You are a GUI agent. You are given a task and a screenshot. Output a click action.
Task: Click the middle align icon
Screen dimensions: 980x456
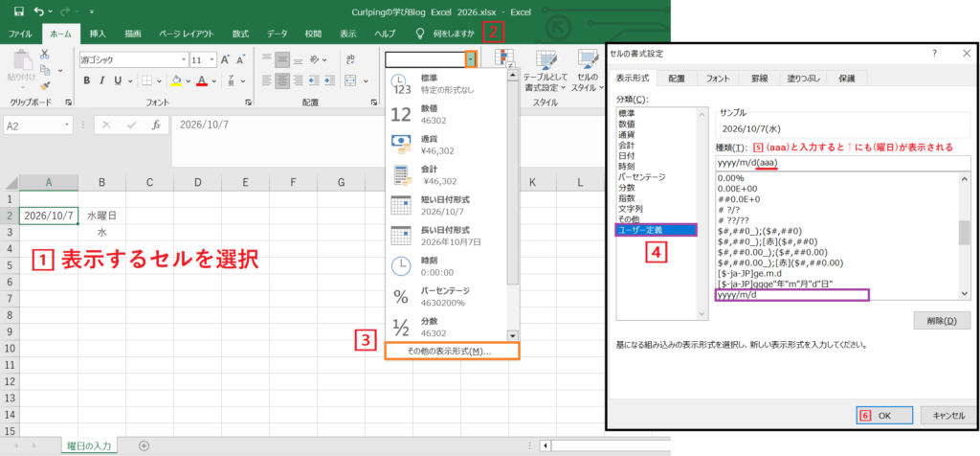tap(282, 60)
